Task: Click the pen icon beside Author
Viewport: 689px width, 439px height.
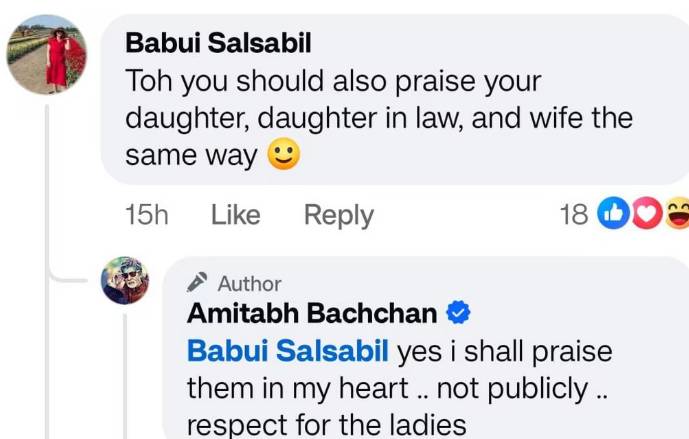Action: [x=197, y=283]
